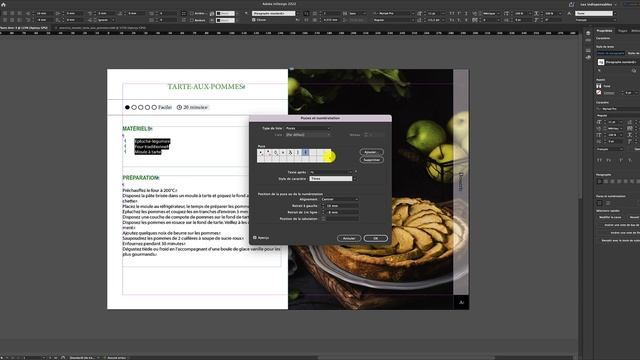Adjust the Retrait de 1re ligne stepper

323,212
